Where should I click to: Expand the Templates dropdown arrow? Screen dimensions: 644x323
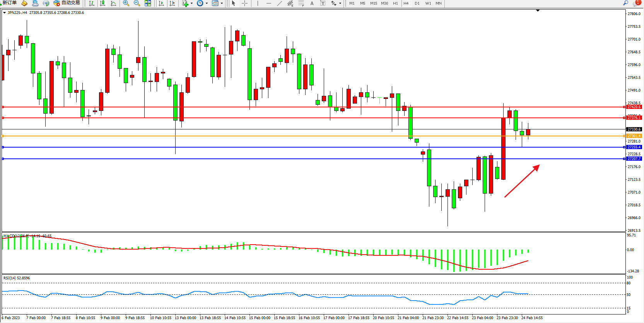coord(222,3)
